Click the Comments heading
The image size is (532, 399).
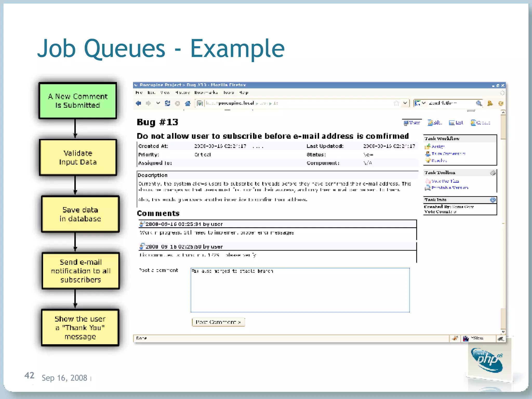pyautogui.click(x=158, y=213)
